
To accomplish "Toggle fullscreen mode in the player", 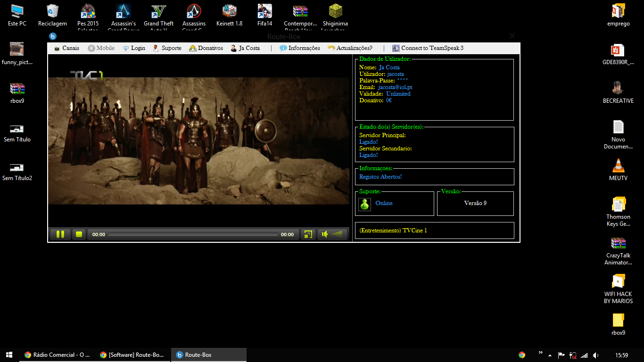I will (x=308, y=234).
